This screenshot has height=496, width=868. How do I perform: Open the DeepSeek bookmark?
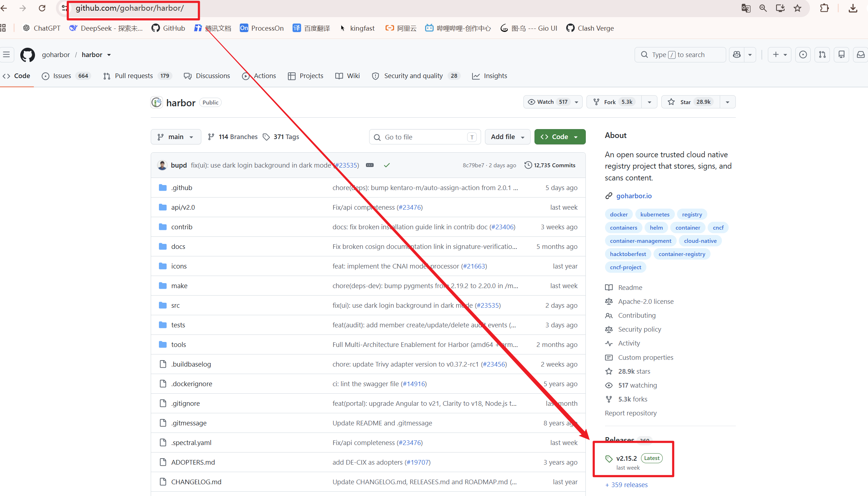coord(106,28)
